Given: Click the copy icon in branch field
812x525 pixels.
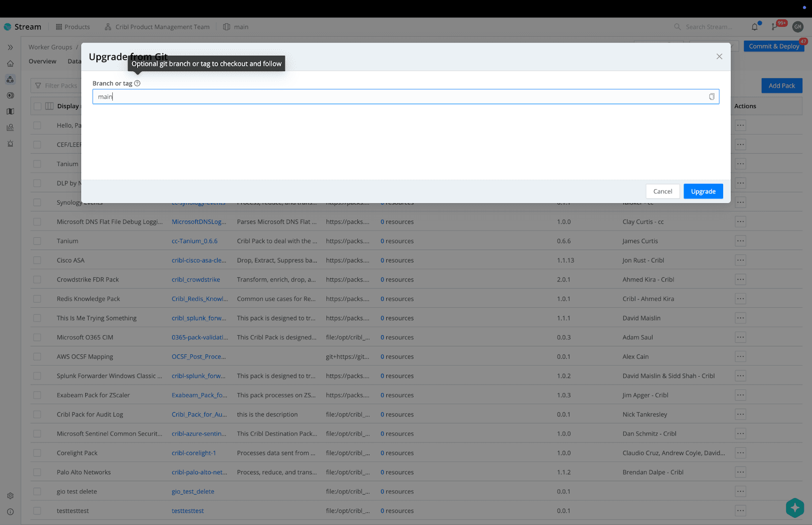Looking at the screenshot, I should 712,97.
